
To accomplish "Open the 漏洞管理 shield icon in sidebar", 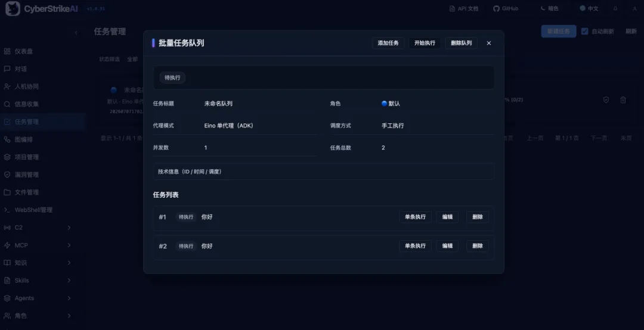I will pyautogui.click(x=7, y=175).
